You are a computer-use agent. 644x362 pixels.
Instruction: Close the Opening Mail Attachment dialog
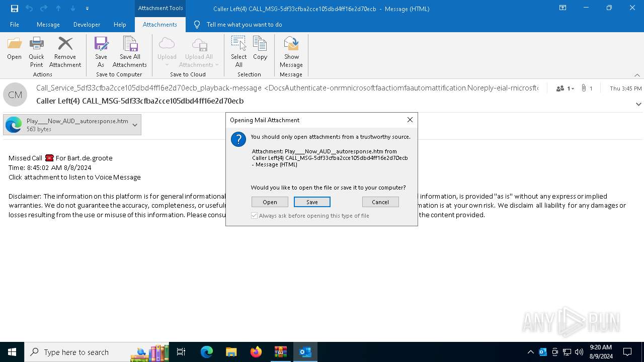[x=410, y=120]
